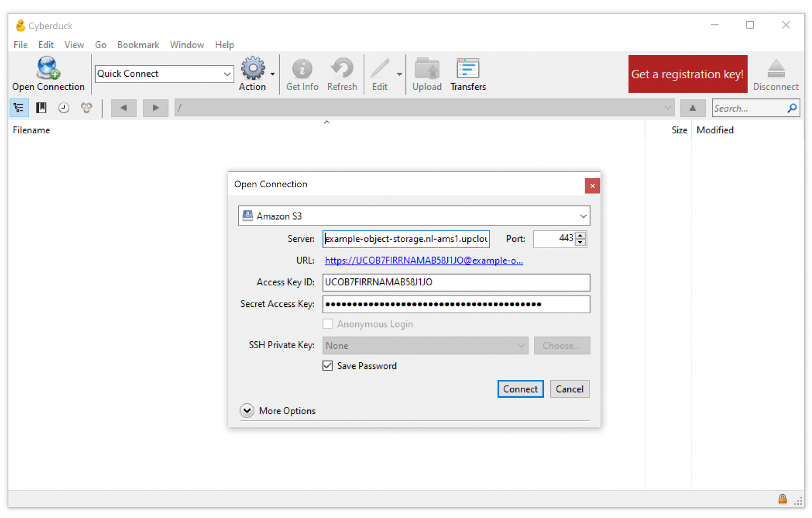Open the SSH Private Key dropdown
Image resolution: width=812 pixels, height=518 pixels.
click(425, 346)
